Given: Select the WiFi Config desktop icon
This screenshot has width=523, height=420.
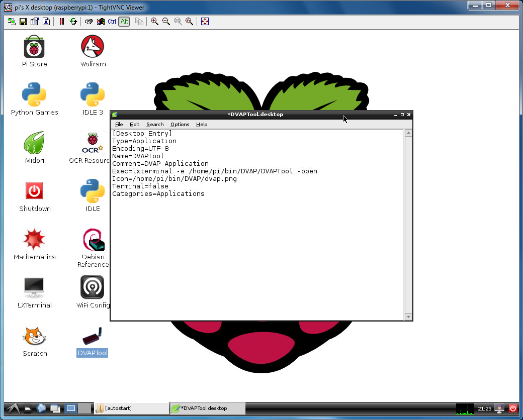Looking at the screenshot, I should pyautogui.click(x=93, y=292).
